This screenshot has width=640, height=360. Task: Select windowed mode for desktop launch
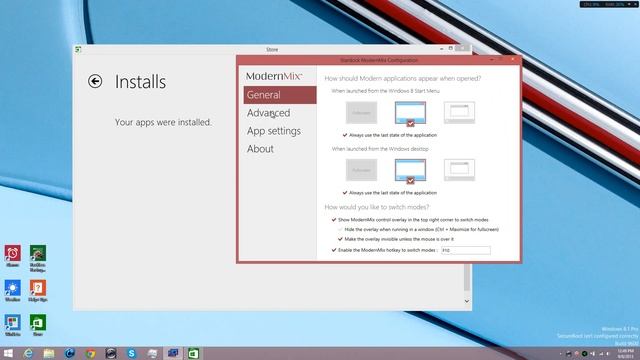pos(459,170)
